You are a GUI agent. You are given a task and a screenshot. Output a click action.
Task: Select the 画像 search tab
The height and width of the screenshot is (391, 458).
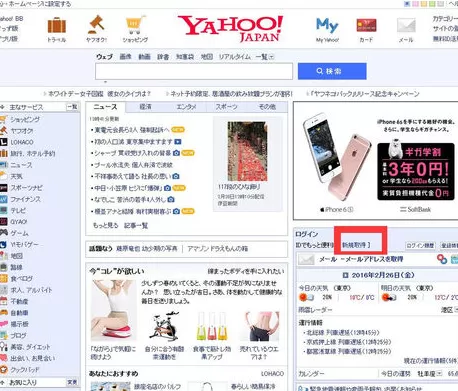(x=126, y=57)
